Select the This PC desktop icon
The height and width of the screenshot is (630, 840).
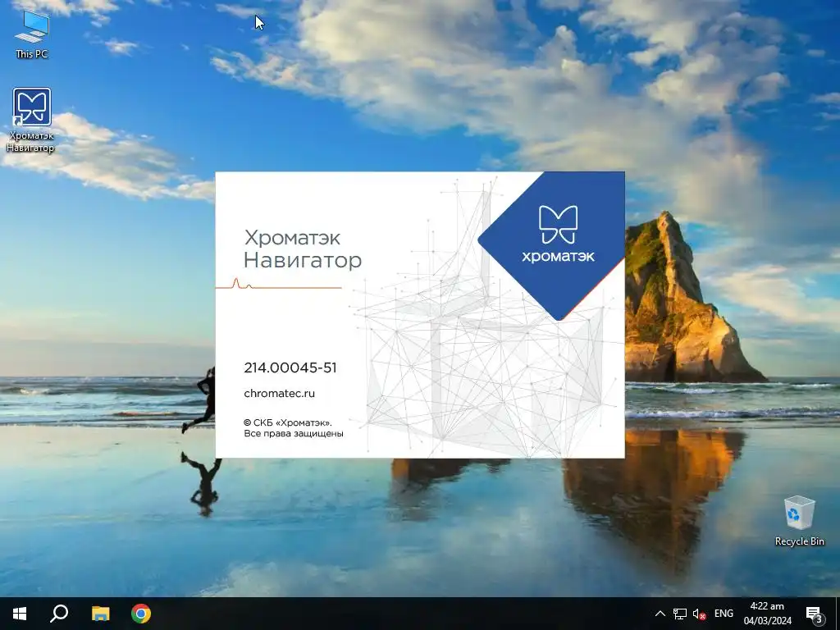[x=32, y=34]
